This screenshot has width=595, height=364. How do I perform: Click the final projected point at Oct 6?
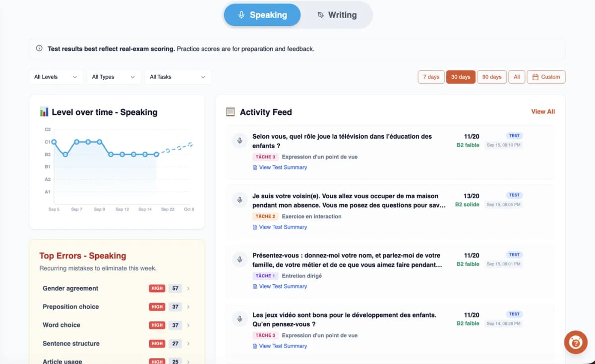pos(190,145)
